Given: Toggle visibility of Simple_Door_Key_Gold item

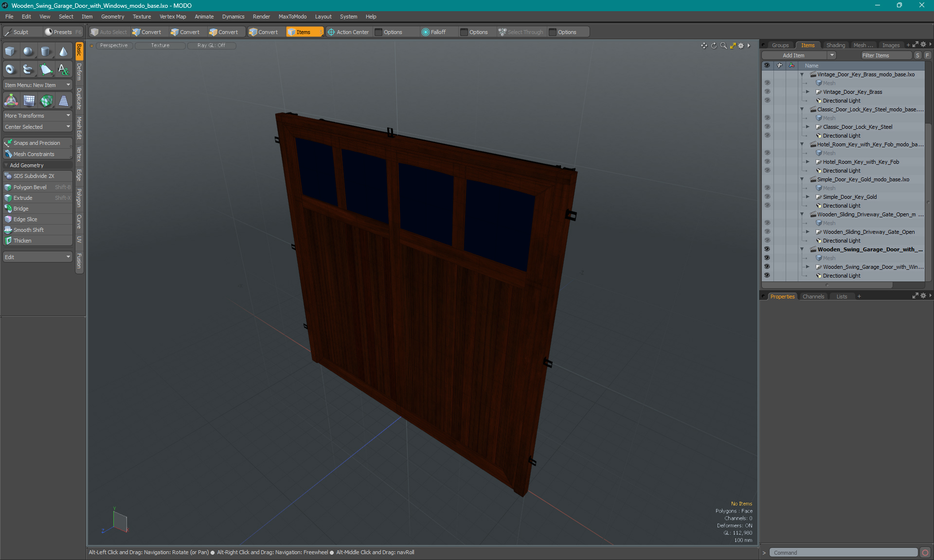Looking at the screenshot, I should point(767,197).
